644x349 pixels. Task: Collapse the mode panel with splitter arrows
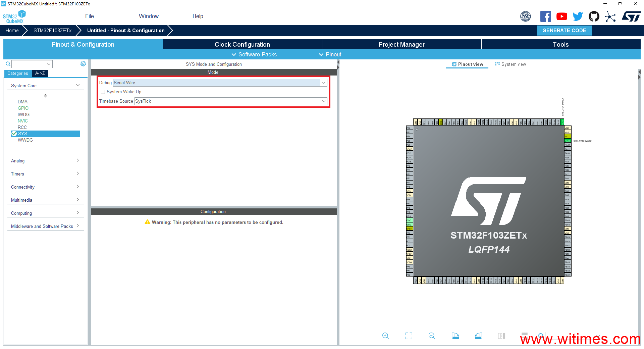point(338,65)
